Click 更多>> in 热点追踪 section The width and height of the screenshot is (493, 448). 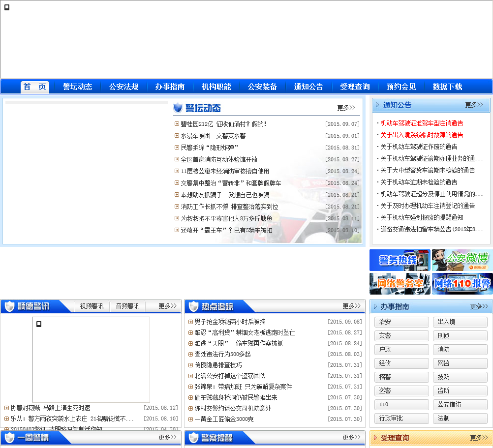[x=351, y=306]
